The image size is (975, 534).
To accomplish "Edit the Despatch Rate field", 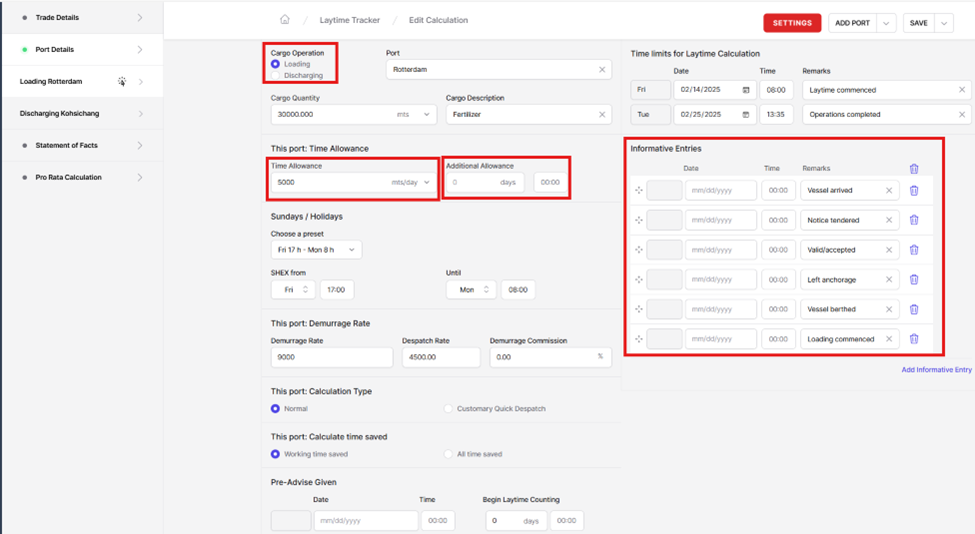I will 441,357.
